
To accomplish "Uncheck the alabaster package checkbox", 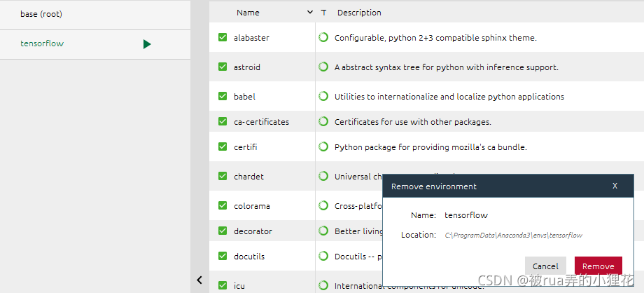I will (x=223, y=37).
